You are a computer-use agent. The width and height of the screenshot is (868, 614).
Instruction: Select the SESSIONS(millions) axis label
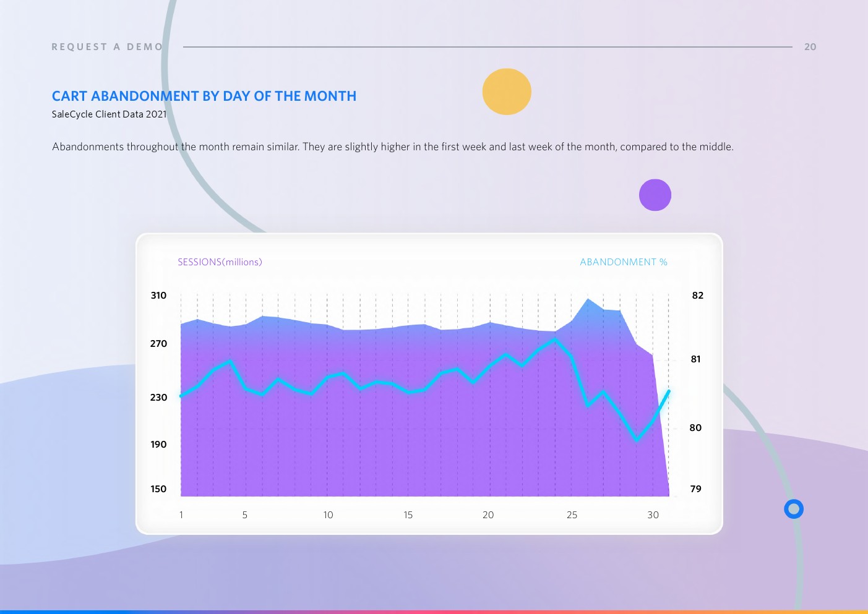pos(220,262)
